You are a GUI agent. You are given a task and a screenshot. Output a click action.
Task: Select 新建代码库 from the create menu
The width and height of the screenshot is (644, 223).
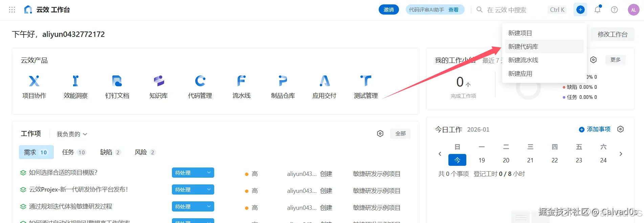coord(544,46)
